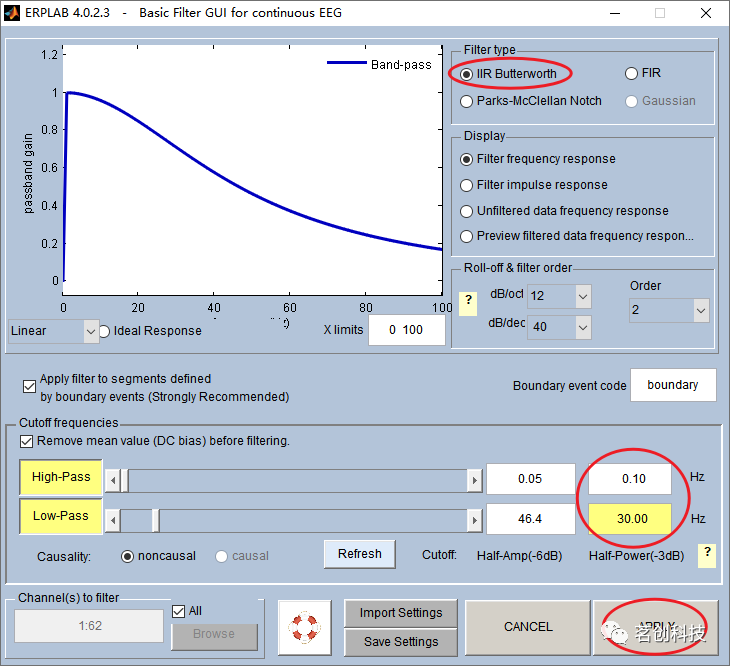This screenshot has height=666, width=730.
Task: Open the Linear scale dropdown
Action: [54, 331]
